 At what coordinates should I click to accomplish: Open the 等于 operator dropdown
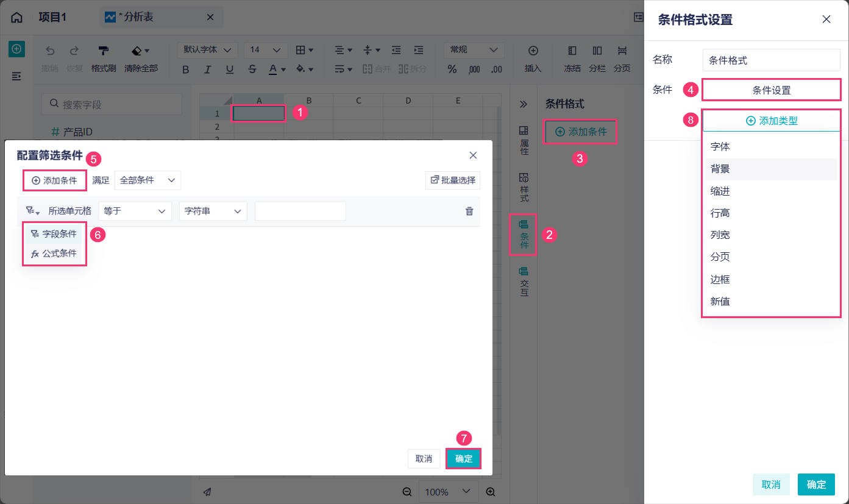[135, 211]
